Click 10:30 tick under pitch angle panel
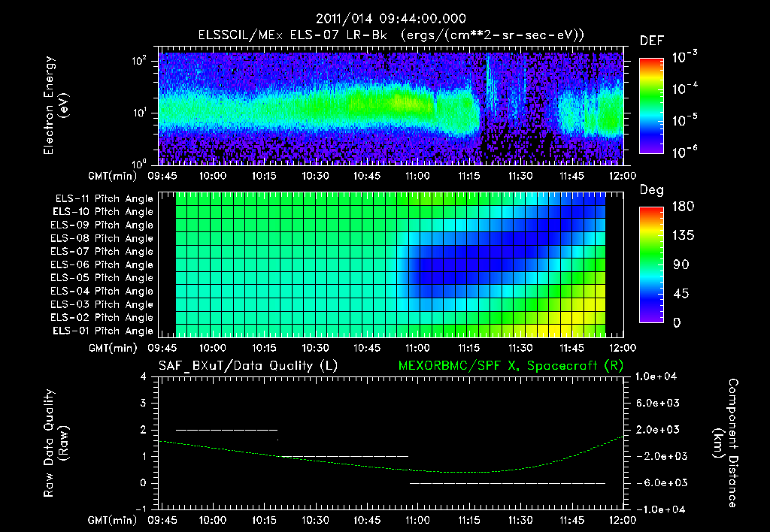Image resolution: width=770 pixels, height=532 pixels. click(315, 348)
